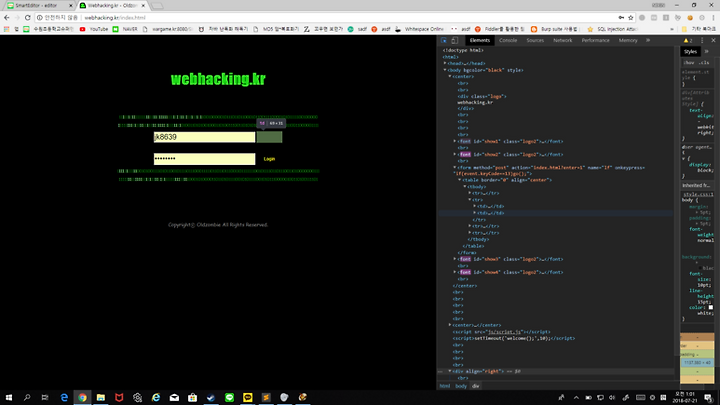Activate the DevTools element inspector picker icon
The image size is (720, 405).
[444, 40]
